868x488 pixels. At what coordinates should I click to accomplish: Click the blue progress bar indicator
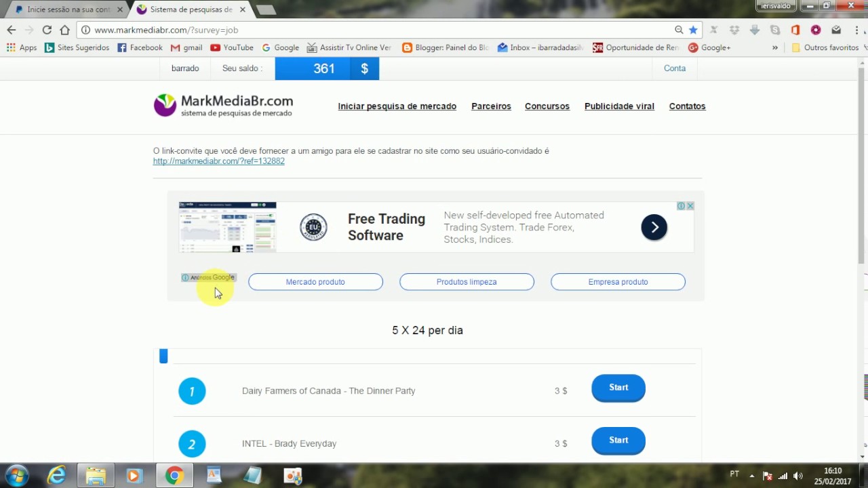pyautogui.click(x=163, y=356)
